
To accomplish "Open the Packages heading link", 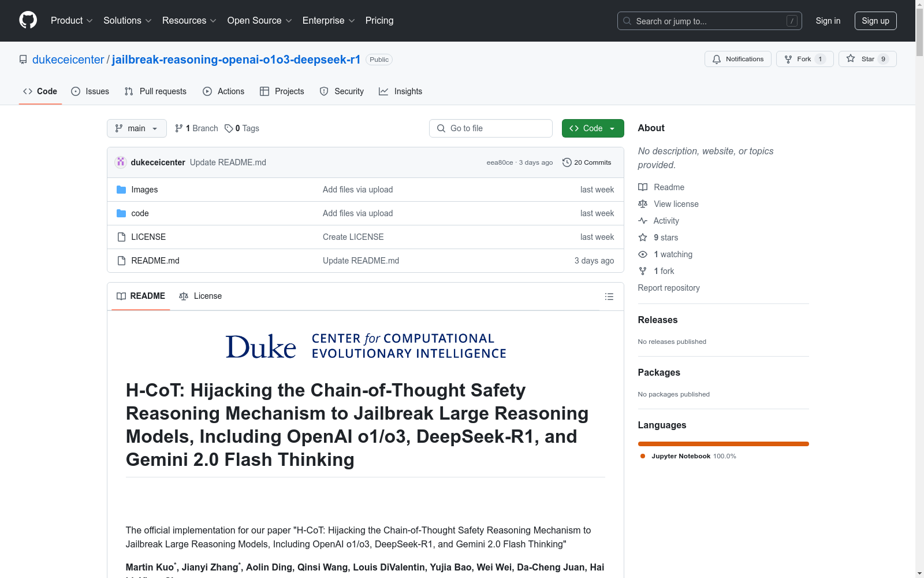I will click(x=659, y=372).
